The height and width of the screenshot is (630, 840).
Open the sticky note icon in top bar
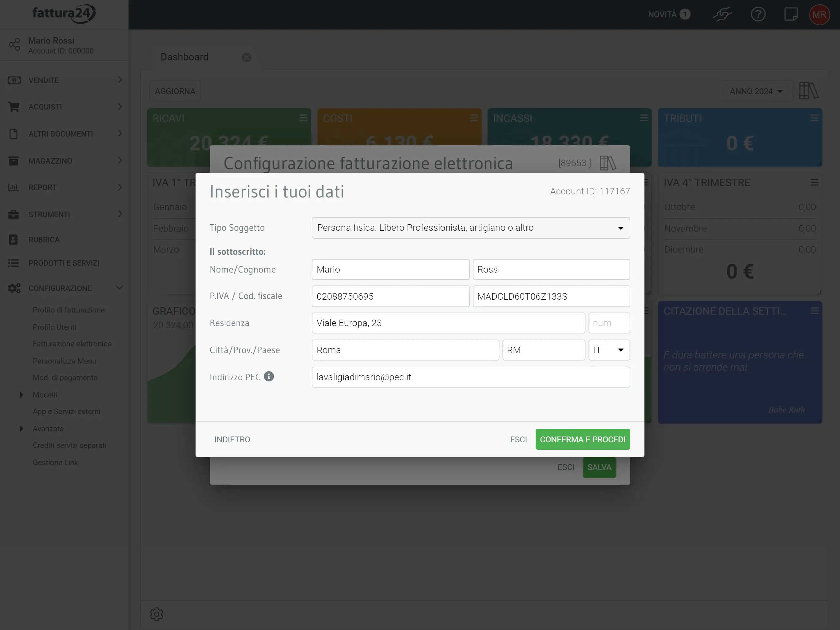click(791, 14)
